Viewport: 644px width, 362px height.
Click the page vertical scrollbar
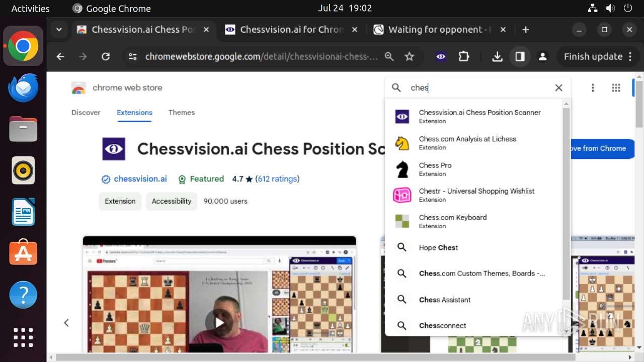coord(639,104)
